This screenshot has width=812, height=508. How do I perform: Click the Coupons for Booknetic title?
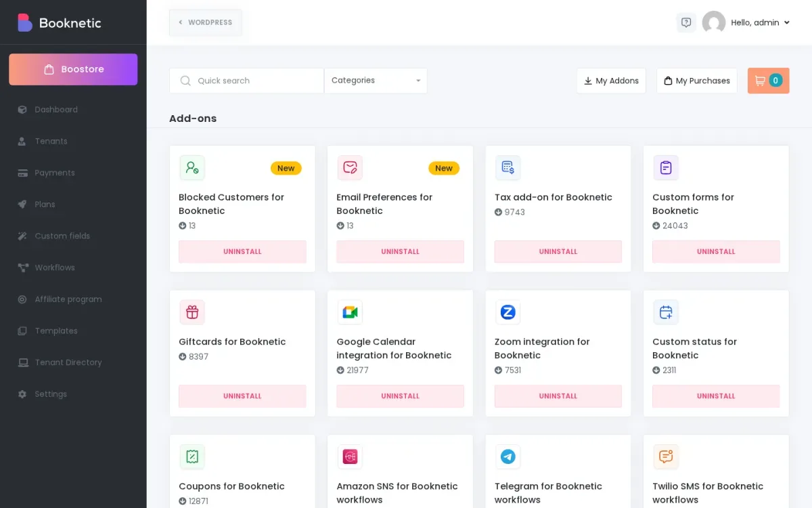point(231,486)
